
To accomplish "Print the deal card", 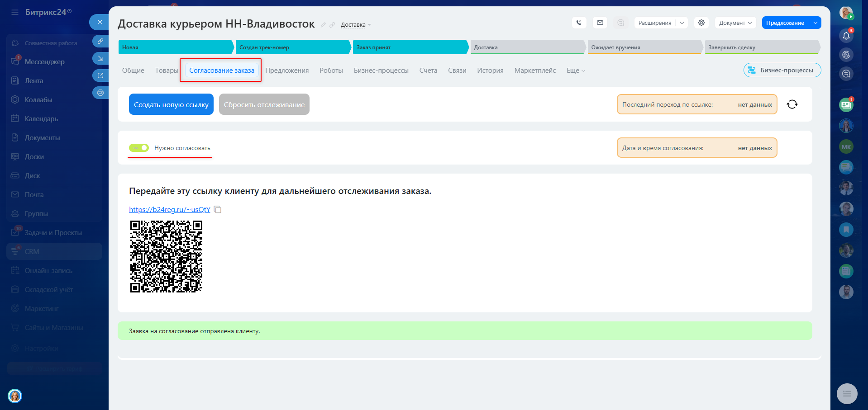I will [100, 93].
